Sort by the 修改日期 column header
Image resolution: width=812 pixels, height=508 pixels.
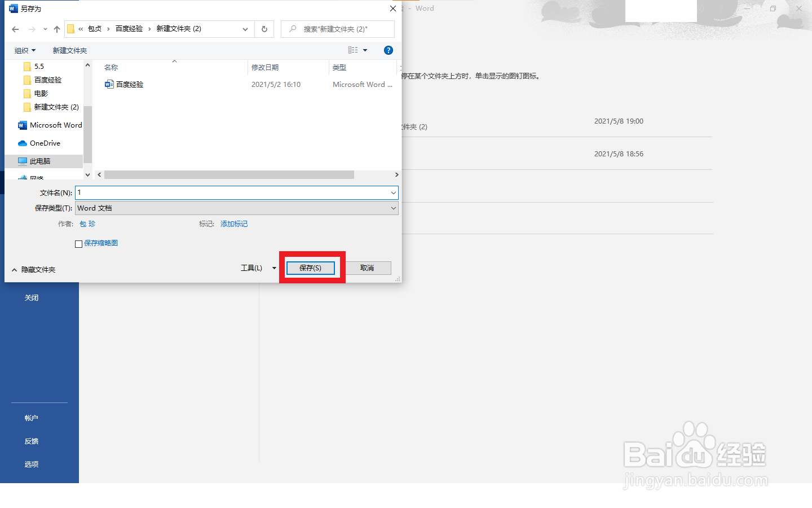[x=265, y=68]
